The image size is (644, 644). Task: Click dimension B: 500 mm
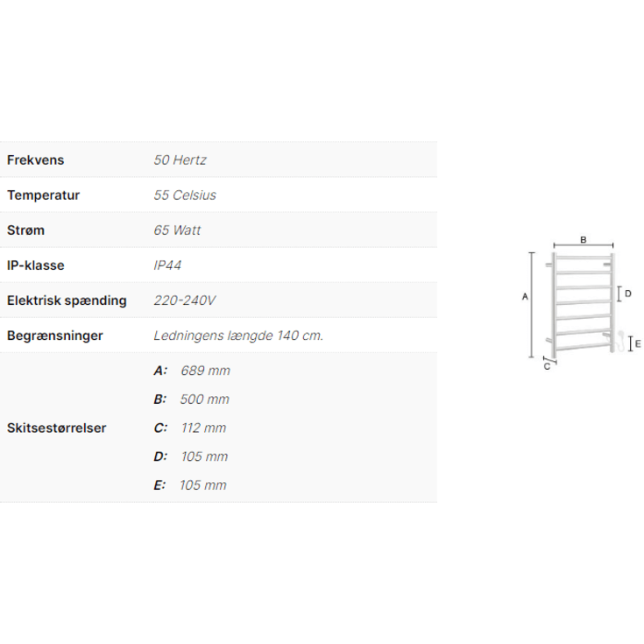(x=191, y=400)
